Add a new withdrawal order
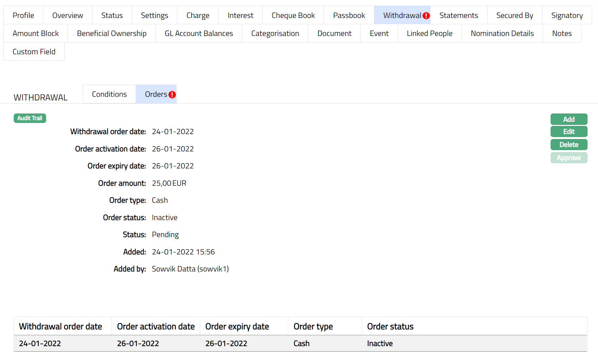 click(569, 119)
